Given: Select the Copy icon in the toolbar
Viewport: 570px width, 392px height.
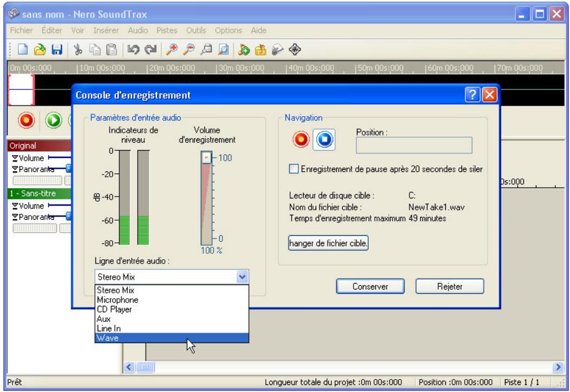Looking at the screenshot, I should click(x=95, y=49).
